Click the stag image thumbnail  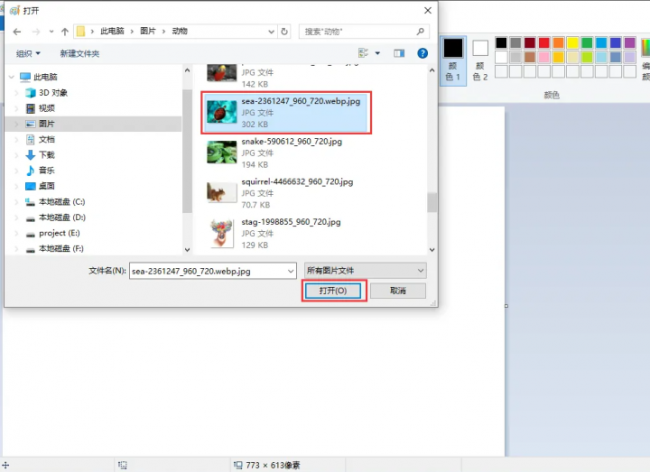click(x=222, y=233)
